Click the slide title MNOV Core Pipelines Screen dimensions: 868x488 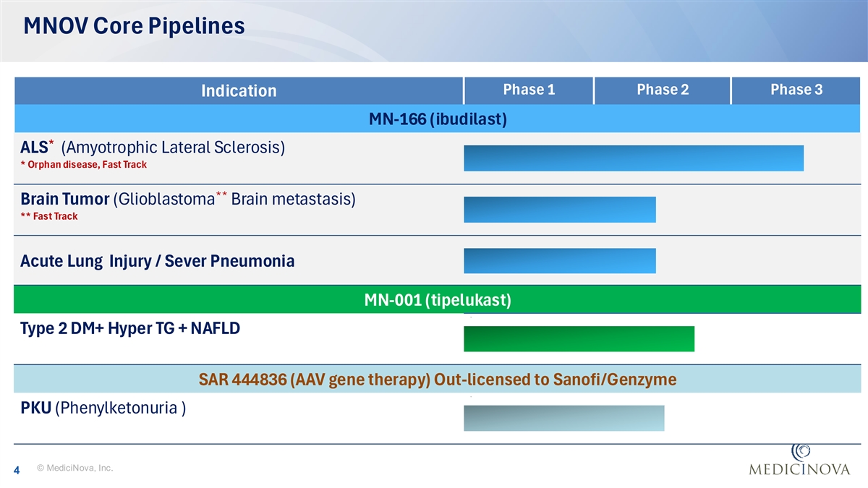134,27
